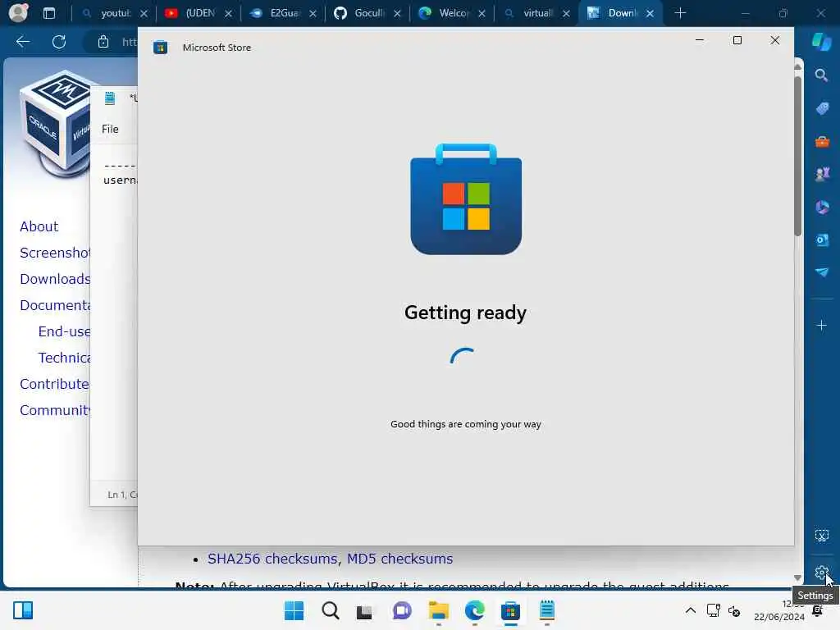
Task: Go back in Edge browser
Action: click(x=22, y=42)
